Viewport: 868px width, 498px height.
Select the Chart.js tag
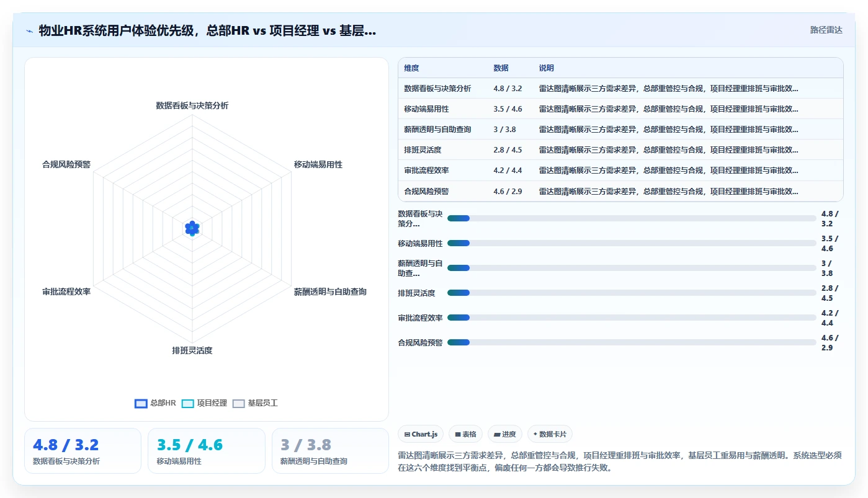coord(421,434)
